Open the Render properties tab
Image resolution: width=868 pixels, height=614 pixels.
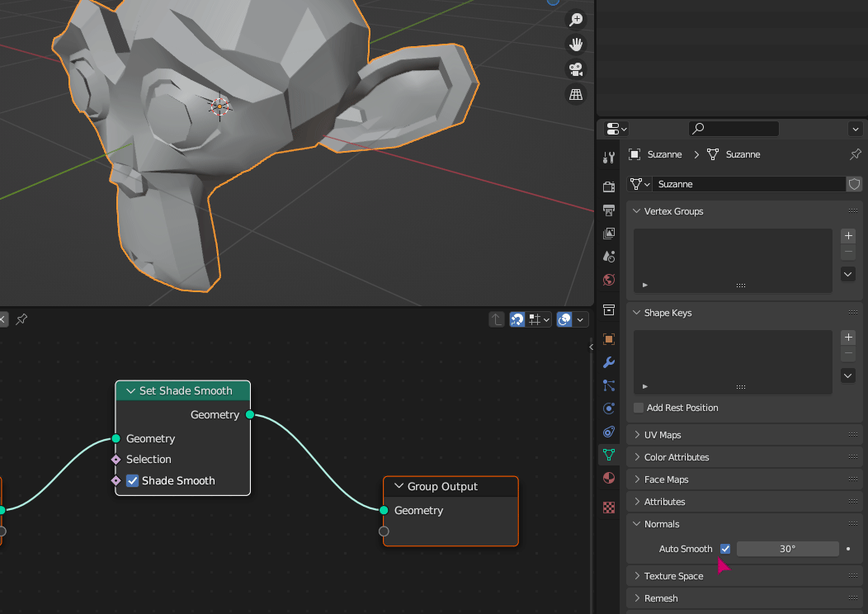click(x=609, y=187)
